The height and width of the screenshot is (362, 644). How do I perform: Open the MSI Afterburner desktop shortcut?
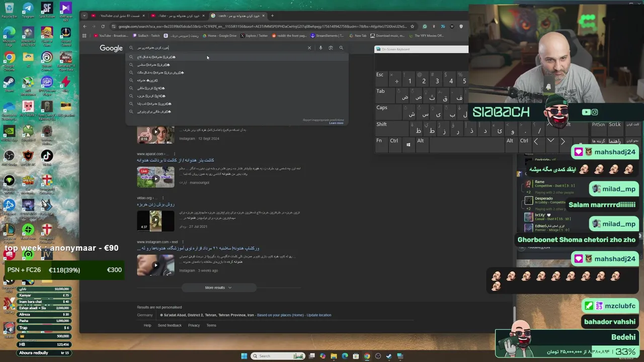[x=28, y=85]
